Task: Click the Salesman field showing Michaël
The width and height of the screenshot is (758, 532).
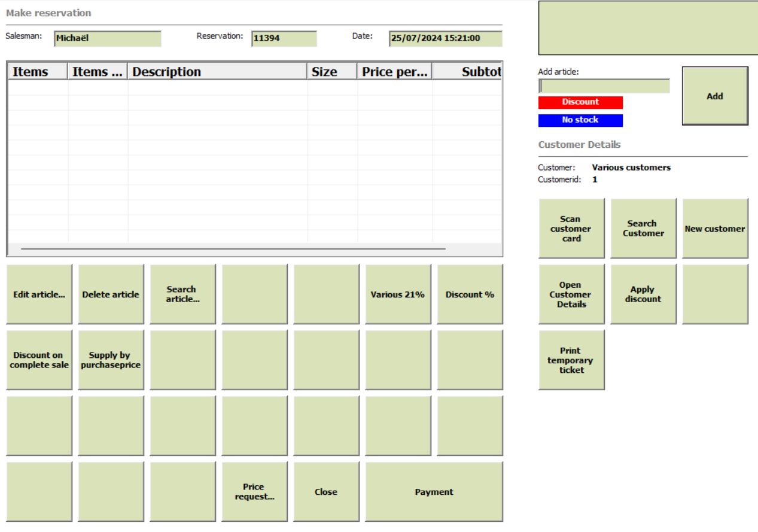Action: 108,38
